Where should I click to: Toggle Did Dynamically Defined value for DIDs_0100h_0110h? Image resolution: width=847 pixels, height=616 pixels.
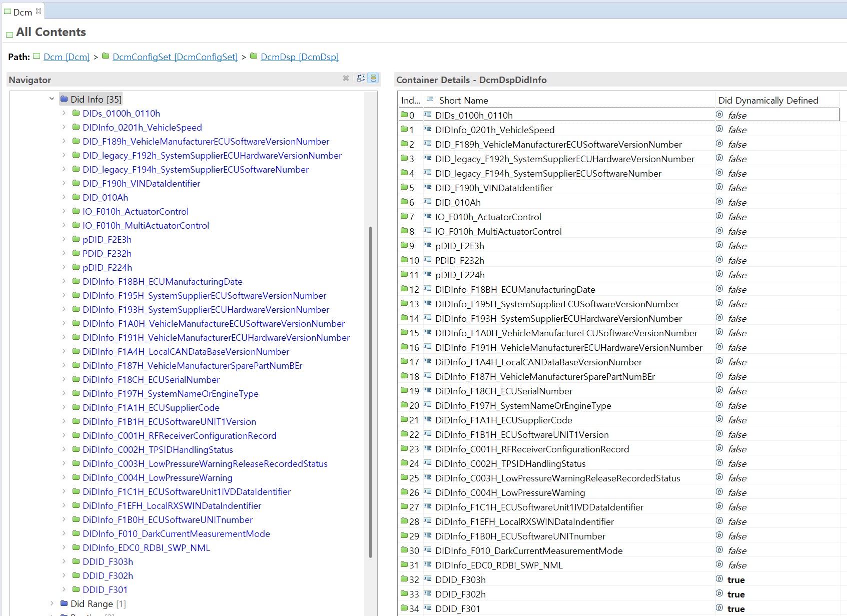[736, 115]
